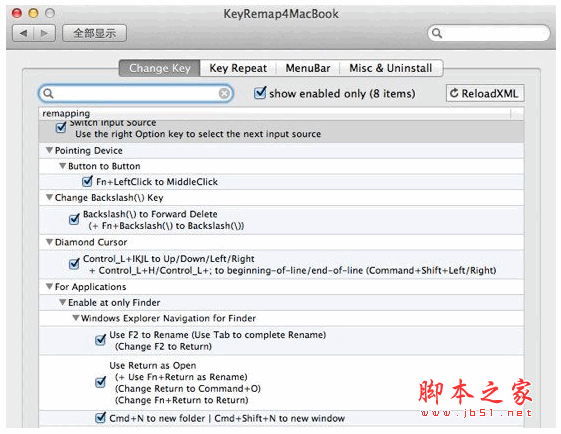Screen dimensions: 561x434
Task: Collapse Change Backslash Key group
Action: [50, 198]
